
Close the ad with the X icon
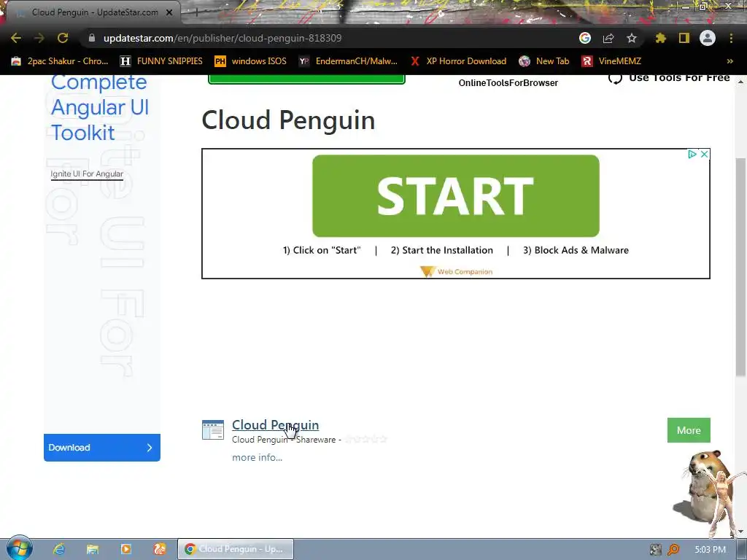point(704,155)
